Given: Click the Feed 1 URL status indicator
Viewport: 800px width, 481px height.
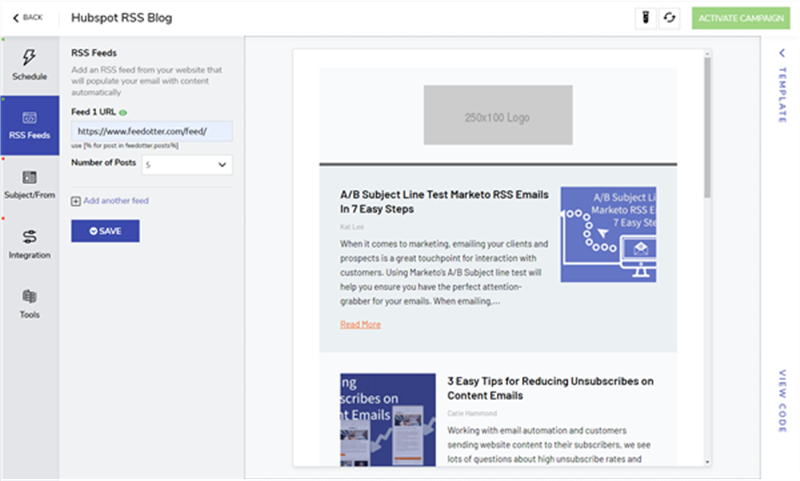Looking at the screenshot, I should point(123,112).
